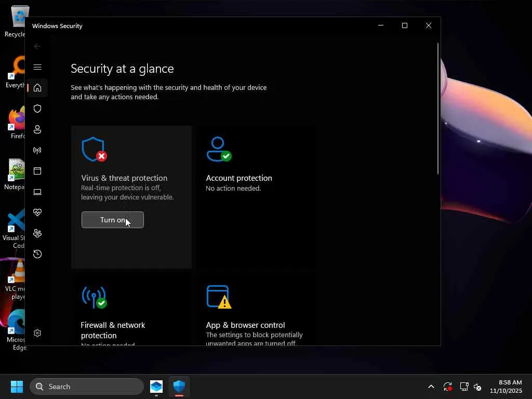Open Device performance & health heart icon
532x399 pixels.
(x=37, y=212)
